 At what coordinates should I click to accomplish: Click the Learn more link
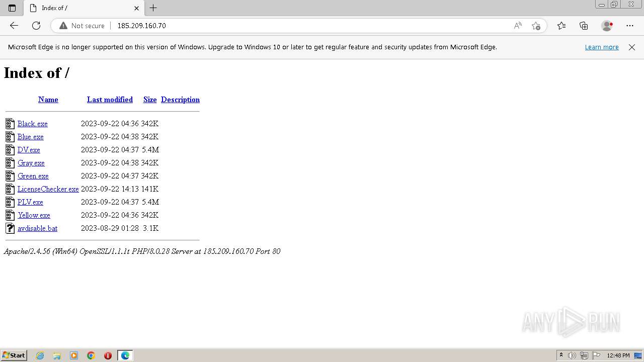tap(602, 47)
